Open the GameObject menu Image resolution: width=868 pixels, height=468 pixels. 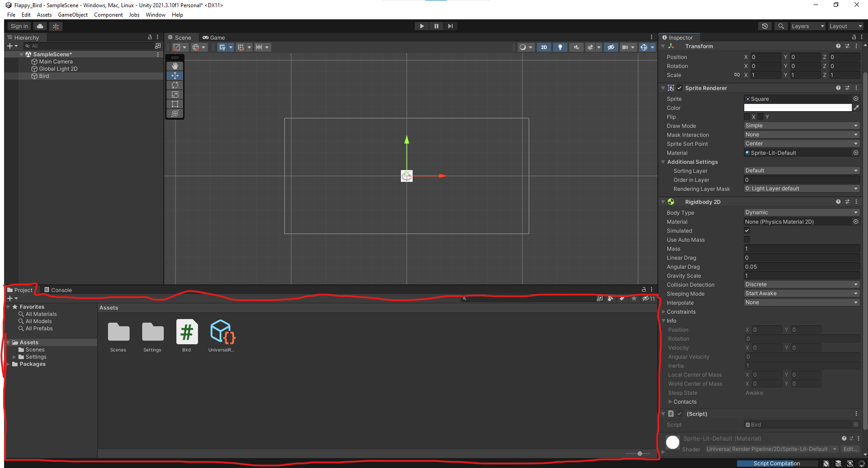click(x=73, y=15)
